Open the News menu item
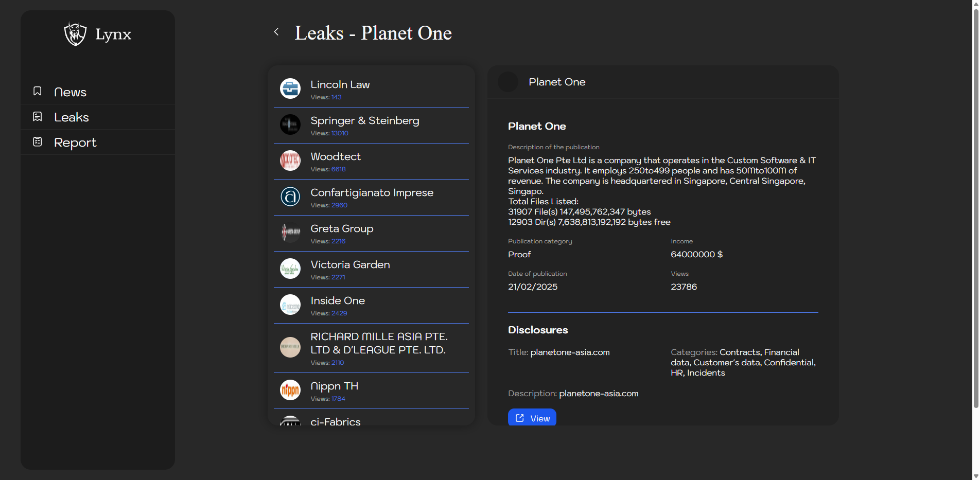This screenshot has height=480, width=980. click(70, 92)
